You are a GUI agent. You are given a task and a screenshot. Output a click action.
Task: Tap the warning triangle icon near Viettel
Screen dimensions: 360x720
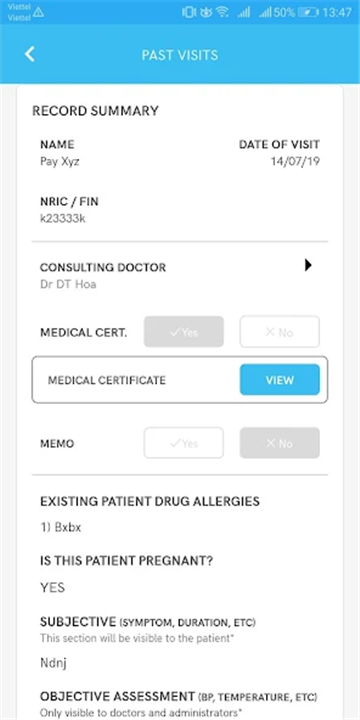pyautogui.click(x=38, y=12)
